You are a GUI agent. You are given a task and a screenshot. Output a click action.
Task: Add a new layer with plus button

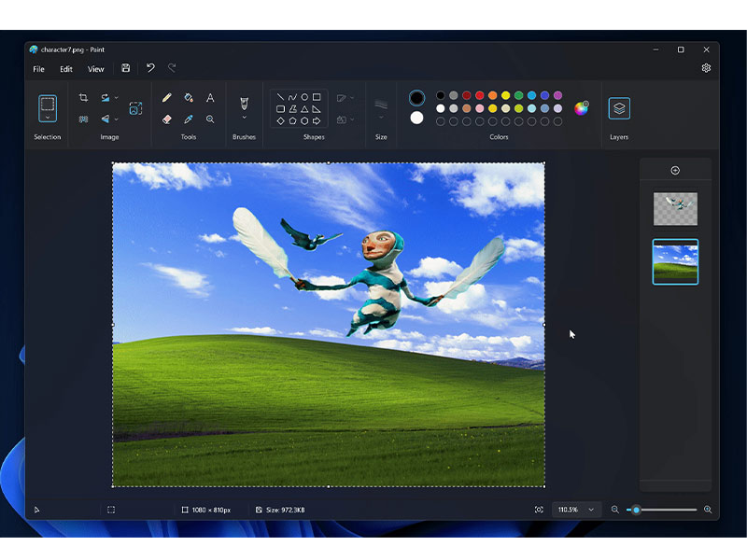(675, 171)
